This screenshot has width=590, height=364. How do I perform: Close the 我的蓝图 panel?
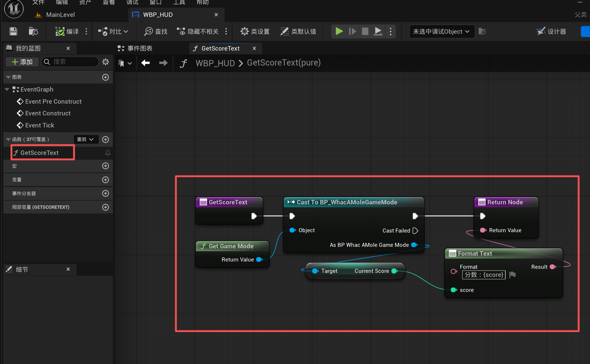pos(68,48)
